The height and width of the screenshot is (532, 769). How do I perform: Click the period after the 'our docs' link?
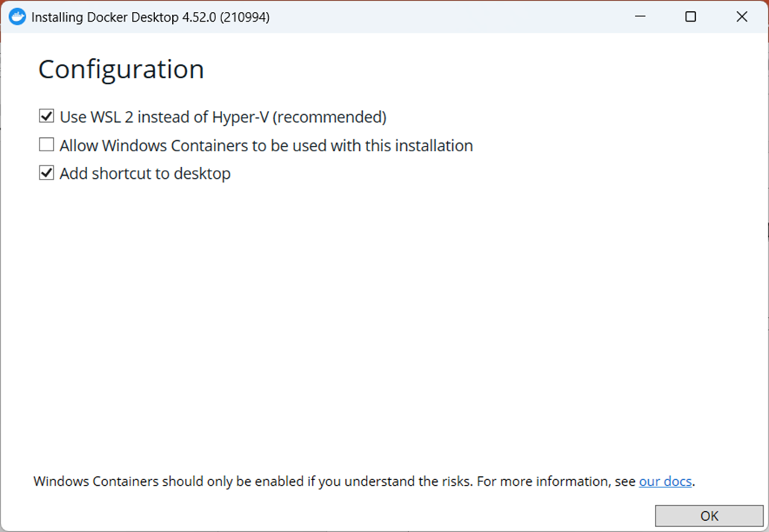(692, 481)
